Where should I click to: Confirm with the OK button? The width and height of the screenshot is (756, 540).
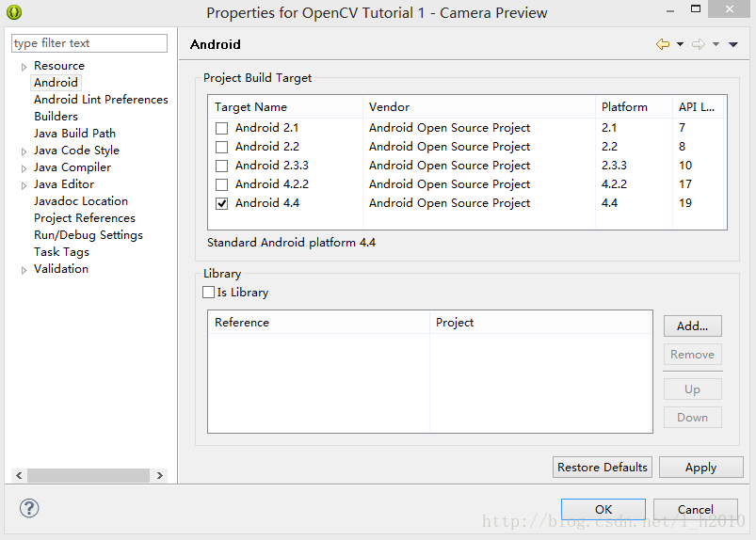[x=603, y=509]
